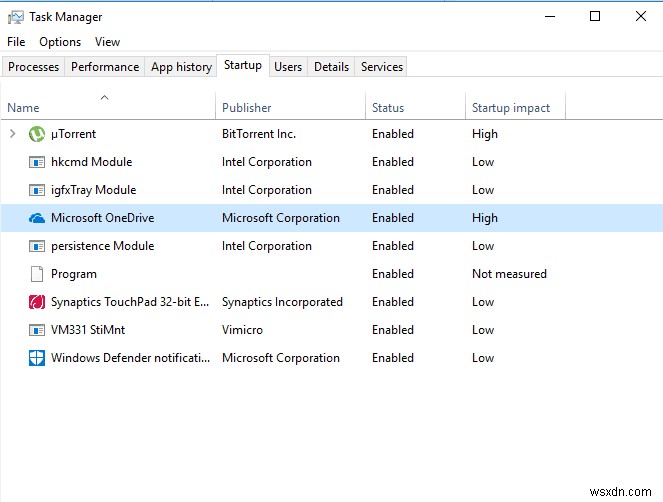Click the Synaptics Incorporated publisher cell
This screenshot has height=502, width=663.
282,302
